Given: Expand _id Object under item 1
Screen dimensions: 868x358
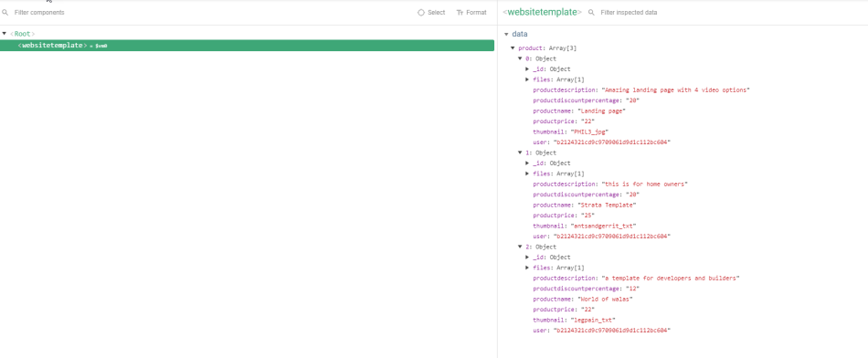Looking at the screenshot, I should tap(527, 163).
